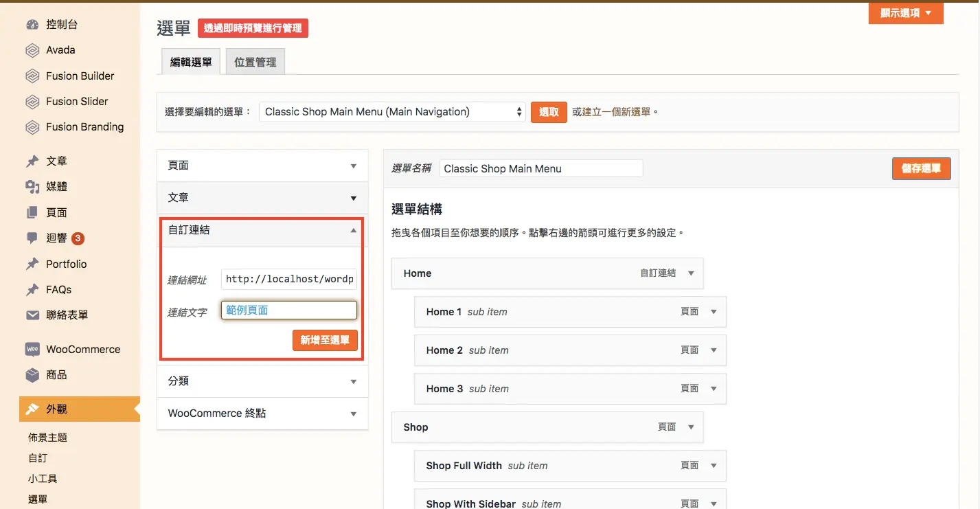Screen dimensions: 980x509
Task: Open the menu selection dropdown
Action: [x=392, y=112]
